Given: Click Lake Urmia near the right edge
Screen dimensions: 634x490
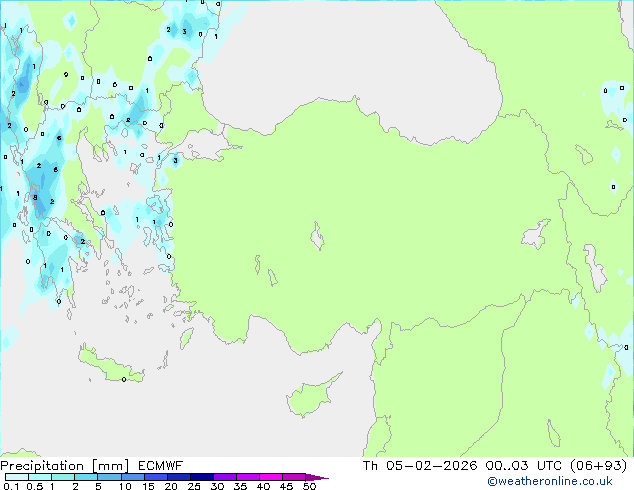Looking at the screenshot, I should click(x=597, y=268).
